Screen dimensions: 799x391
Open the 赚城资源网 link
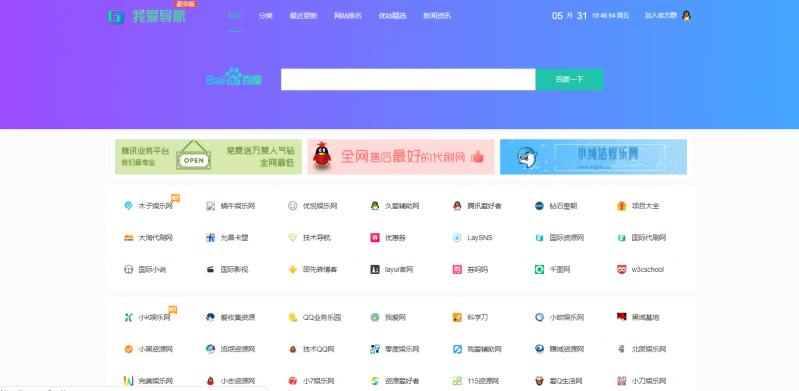567,349
